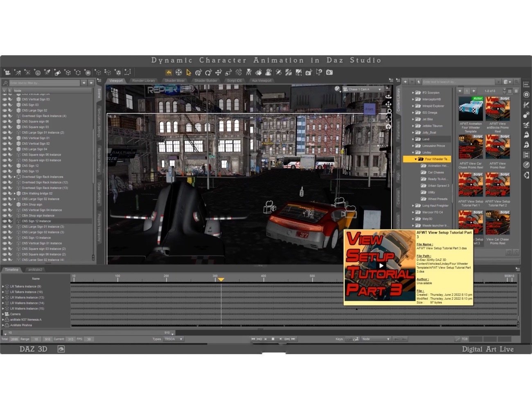Select the Node Selection tool

[188, 72]
